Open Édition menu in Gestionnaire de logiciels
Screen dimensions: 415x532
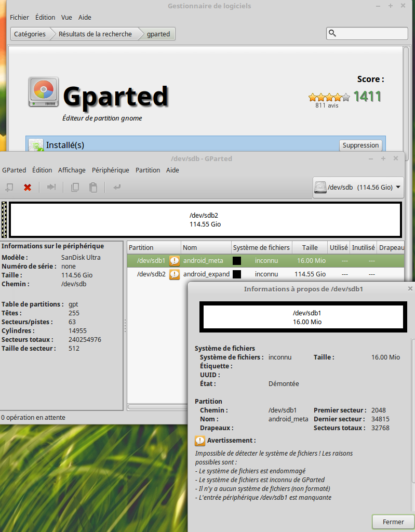point(45,17)
